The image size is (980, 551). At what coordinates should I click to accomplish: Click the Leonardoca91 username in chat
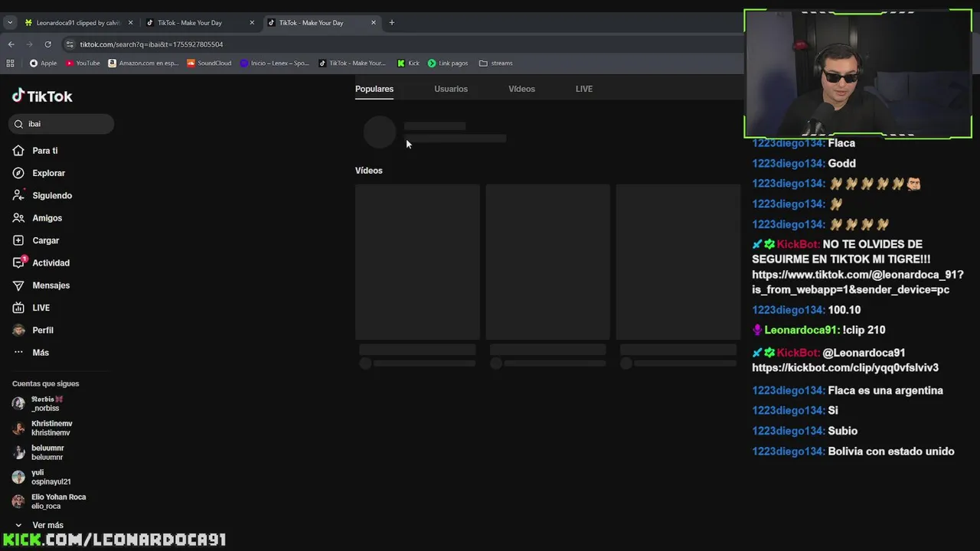(801, 330)
